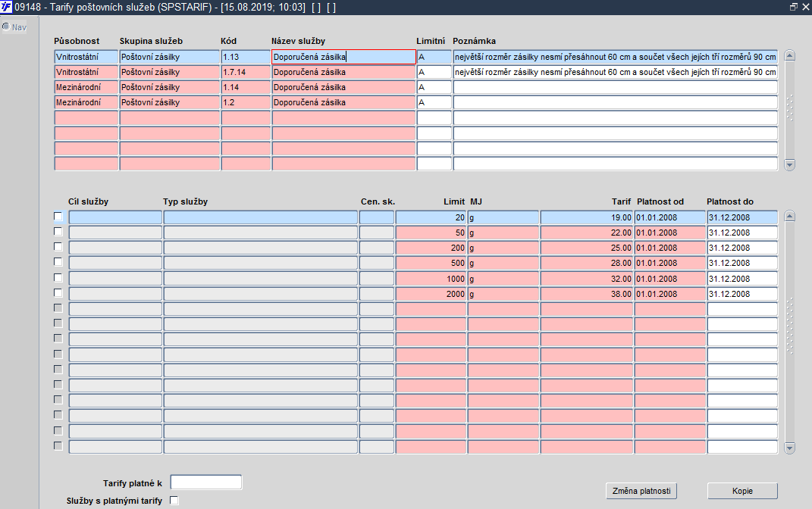Screen dimensions: 812x509
Task: Tick checkbox for the 50 g tariff row
Action: [x=58, y=232]
